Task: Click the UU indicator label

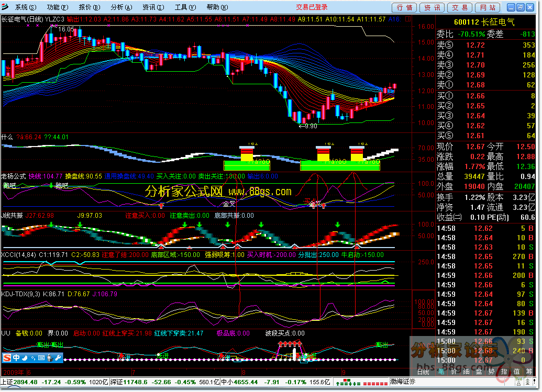Action: tap(6, 333)
